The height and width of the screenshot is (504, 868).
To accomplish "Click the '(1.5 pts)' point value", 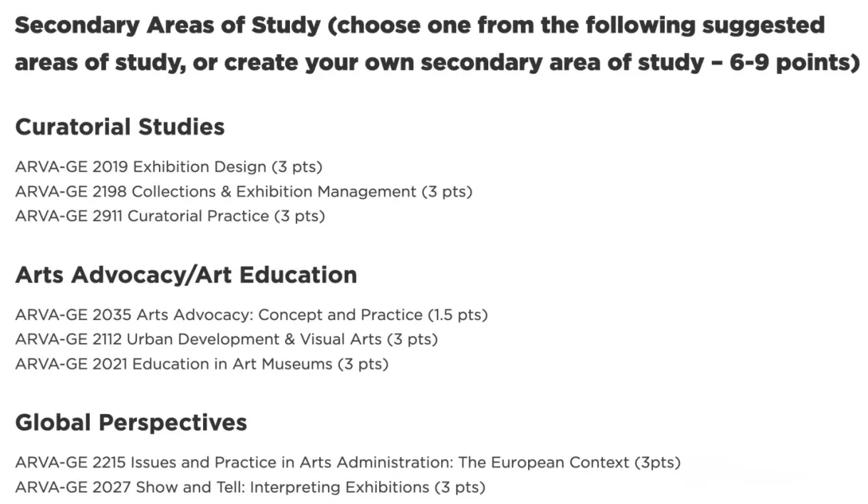I will click(x=458, y=315).
